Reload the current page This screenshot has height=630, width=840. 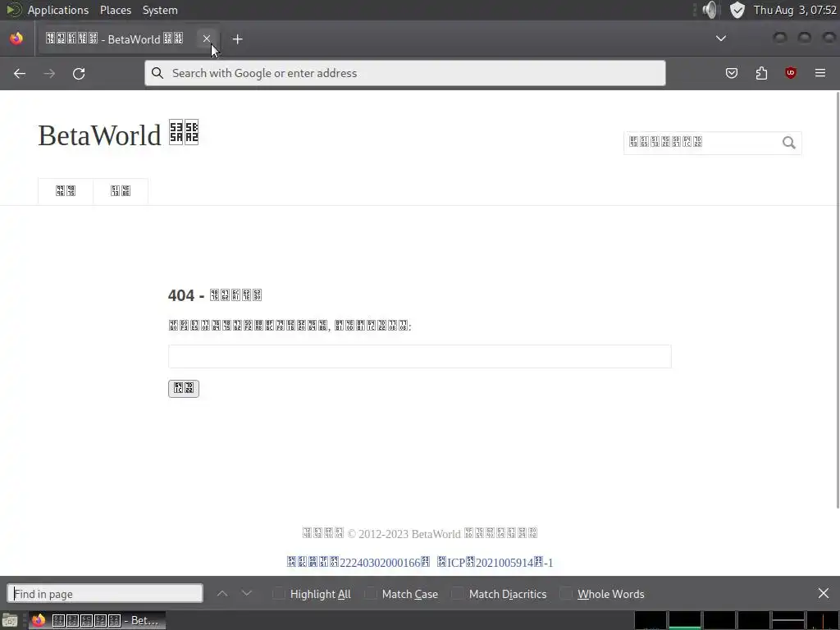[x=79, y=73]
